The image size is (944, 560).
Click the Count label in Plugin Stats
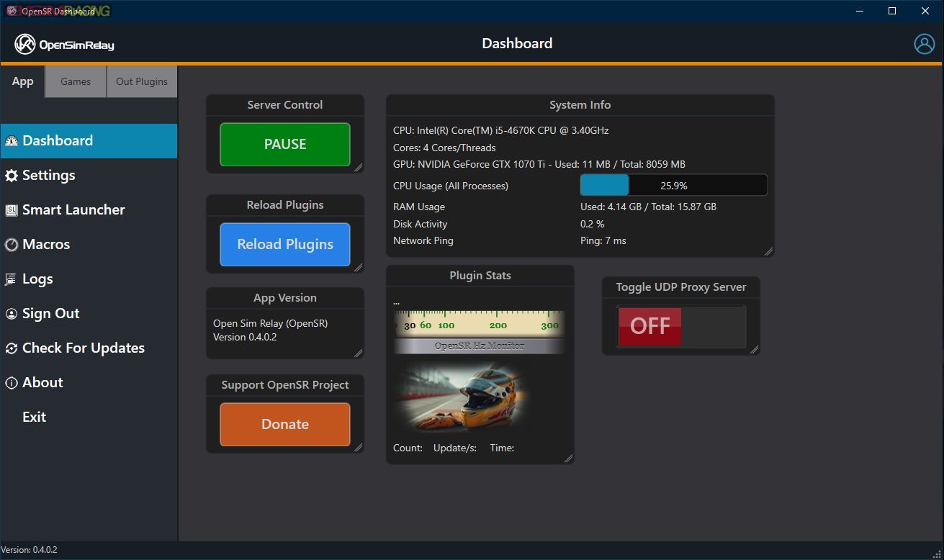(408, 448)
